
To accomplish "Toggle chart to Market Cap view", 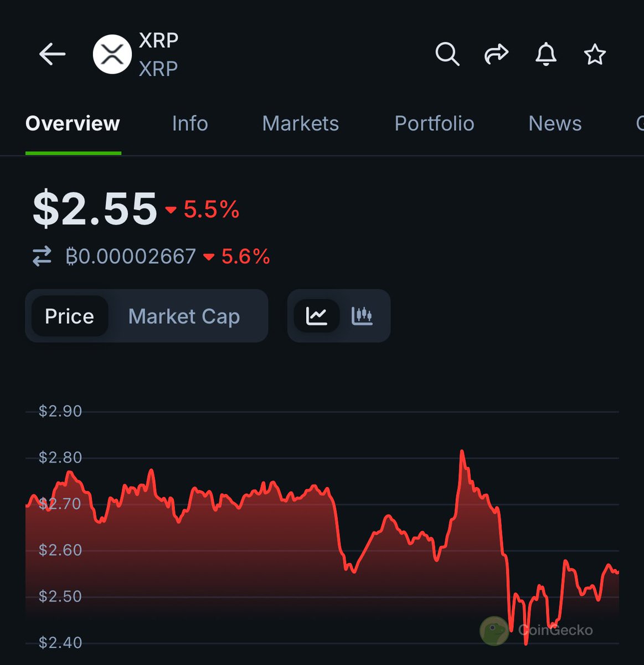I will [x=184, y=316].
